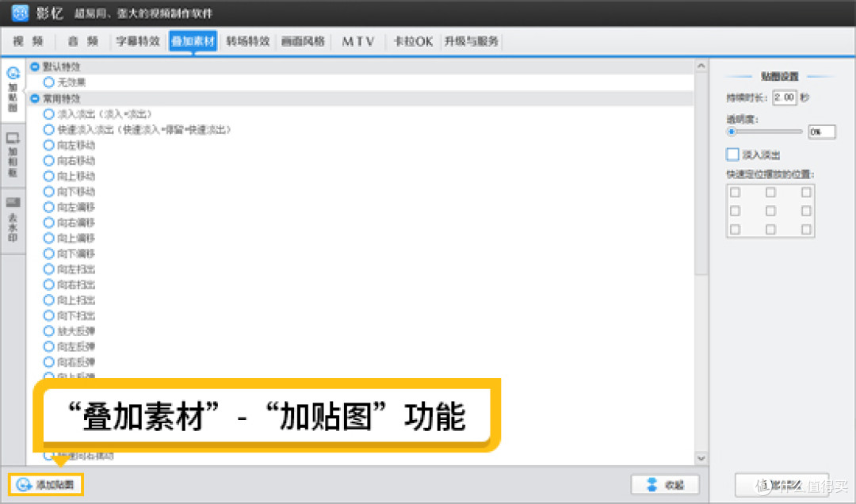Switch to the MTV tab
Screen dimensions: 856x504
358,41
